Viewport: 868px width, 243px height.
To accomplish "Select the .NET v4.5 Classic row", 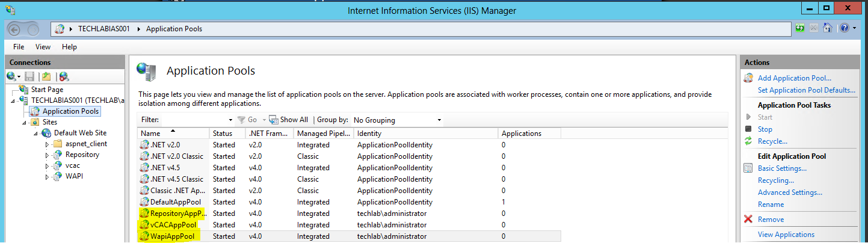I will [x=349, y=179].
